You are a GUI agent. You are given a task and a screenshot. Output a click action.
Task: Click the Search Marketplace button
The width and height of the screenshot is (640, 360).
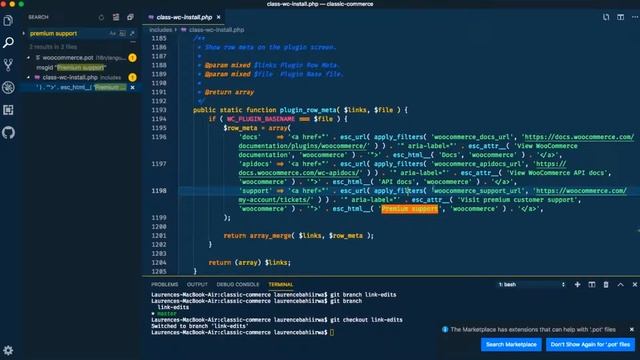[x=511, y=344]
